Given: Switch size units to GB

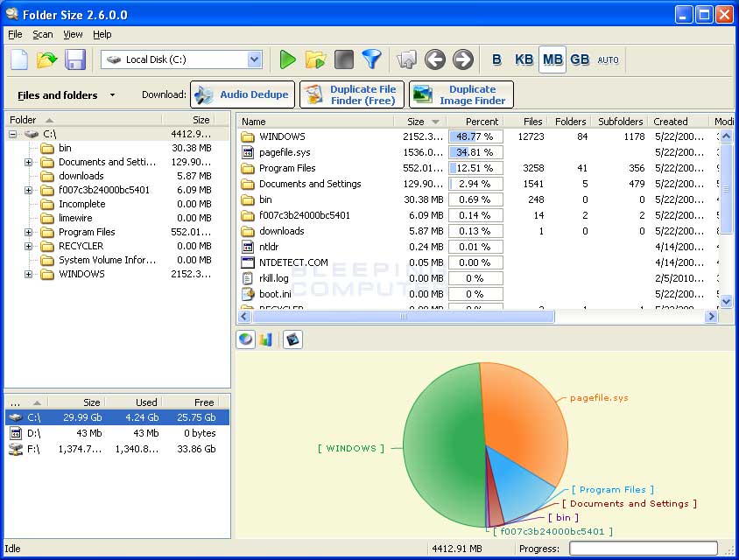Looking at the screenshot, I should tap(580, 59).
